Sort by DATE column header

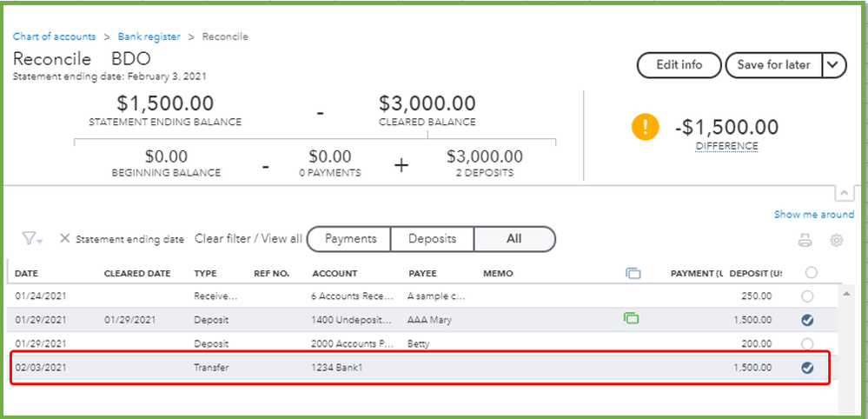coord(26,274)
